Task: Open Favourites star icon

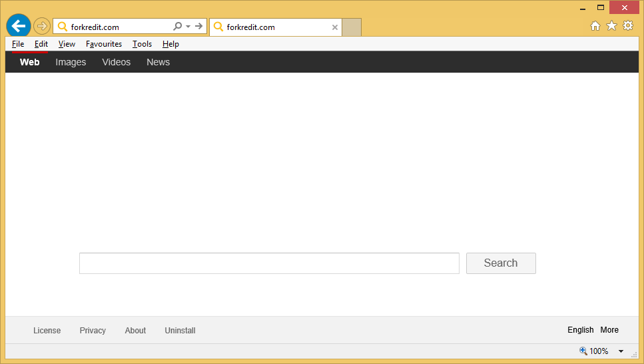Action: [611, 26]
